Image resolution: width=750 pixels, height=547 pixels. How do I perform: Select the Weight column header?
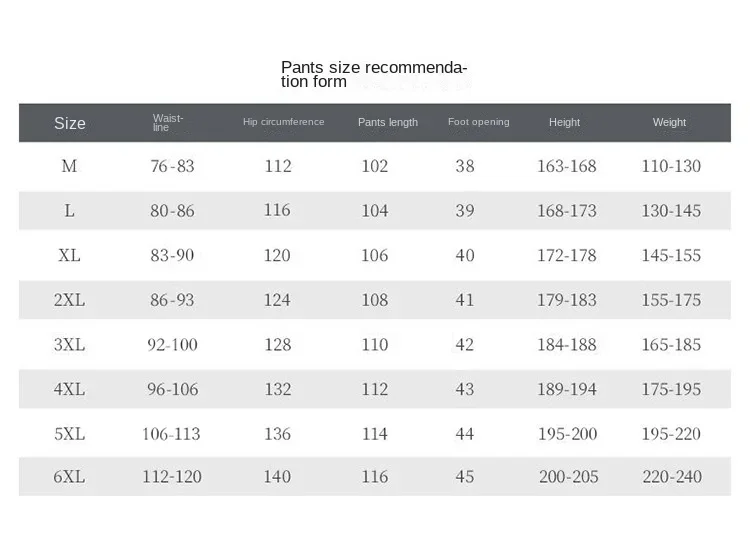coord(669,122)
